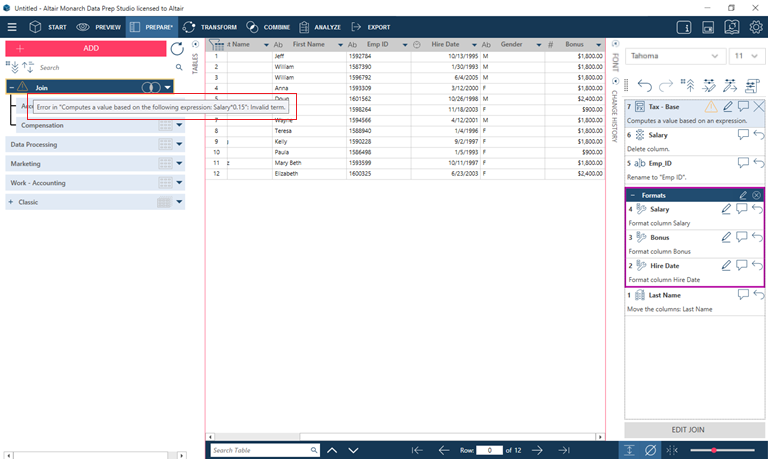The width and height of the screenshot is (768, 459).
Task: Revert the Emp_ID rename change
Action: (x=758, y=162)
